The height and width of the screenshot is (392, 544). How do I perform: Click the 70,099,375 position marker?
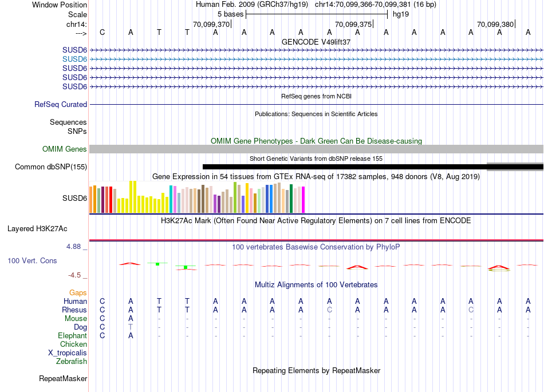(353, 24)
